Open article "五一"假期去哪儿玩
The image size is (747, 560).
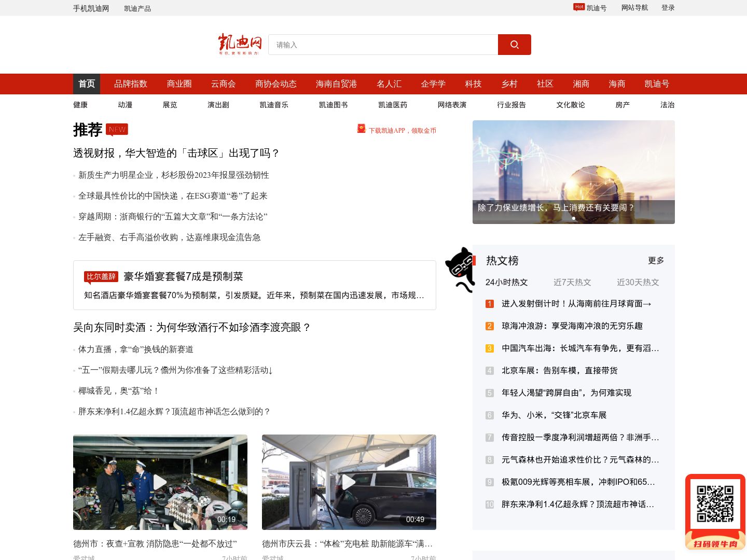pyautogui.click(x=175, y=370)
